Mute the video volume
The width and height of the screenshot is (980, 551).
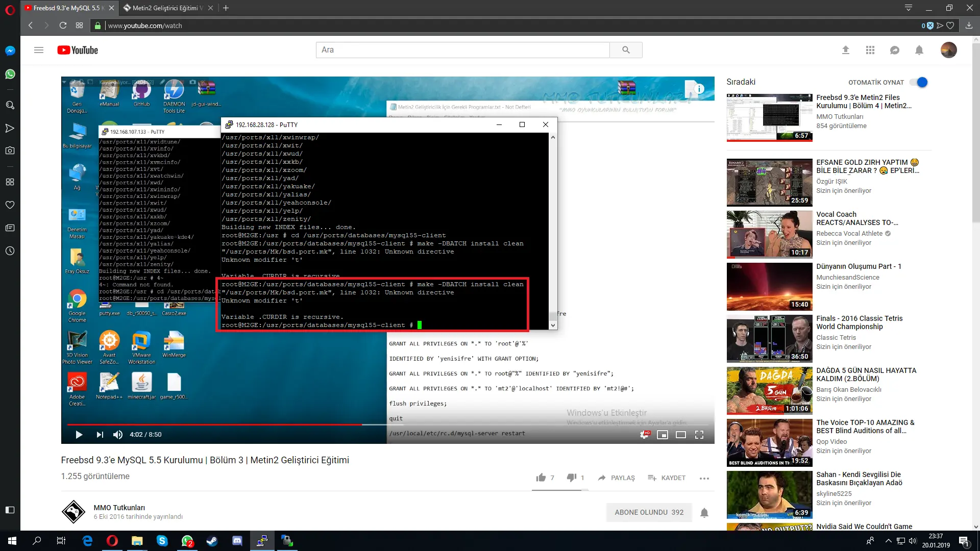coord(118,435)
